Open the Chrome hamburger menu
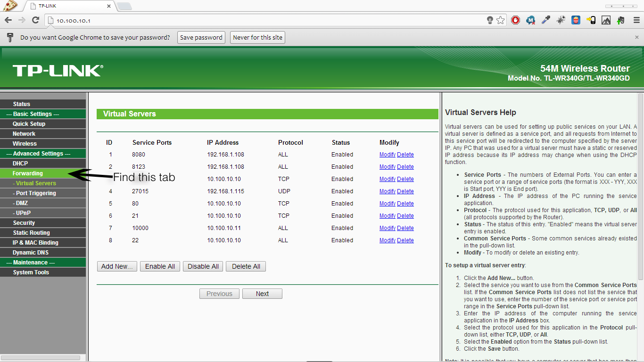This screenshot has width=644, height=362. click(x=636, y=20)
